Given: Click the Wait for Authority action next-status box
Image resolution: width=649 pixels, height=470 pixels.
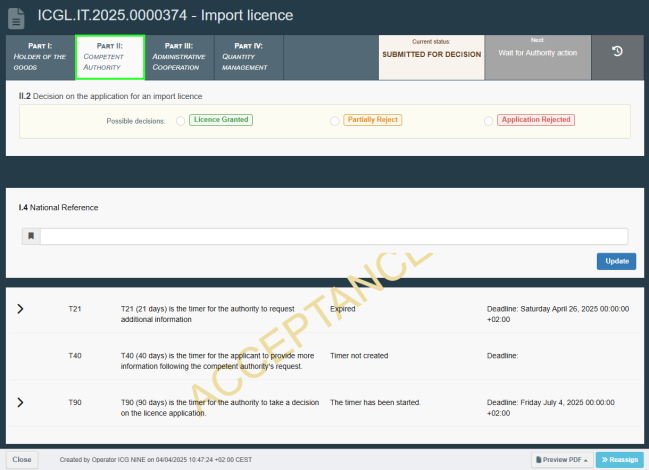Looking at the screenshot, I should click(537, 57).
